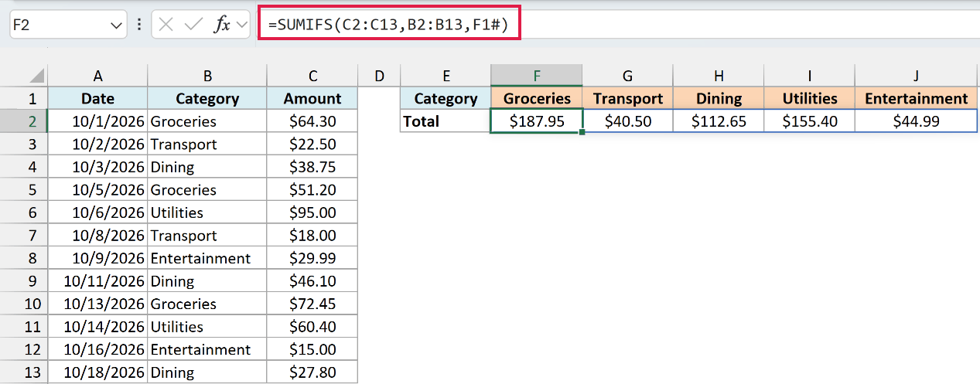Select column A header
The image size is (980, 384).
click(x=97, y=76)
